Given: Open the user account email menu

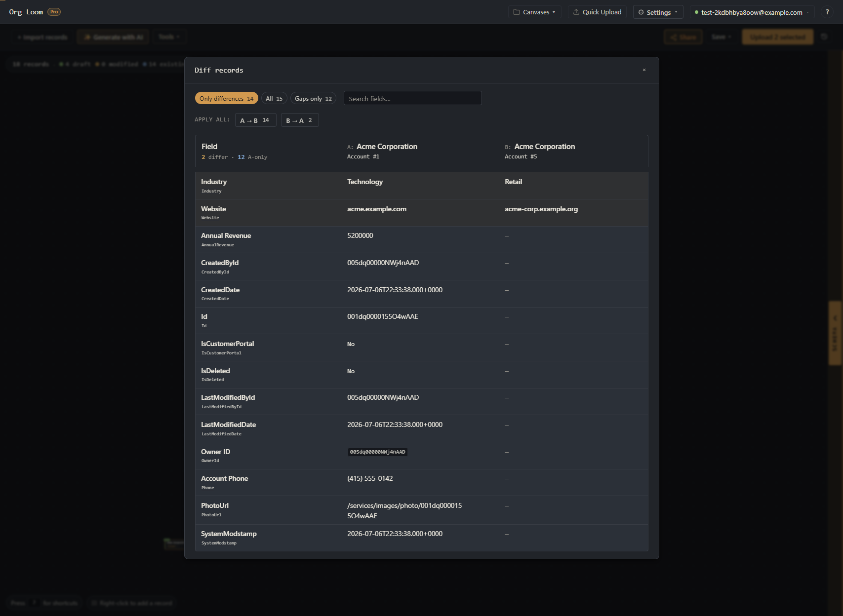Looking at the screenshot, I should tap(752, 12).
